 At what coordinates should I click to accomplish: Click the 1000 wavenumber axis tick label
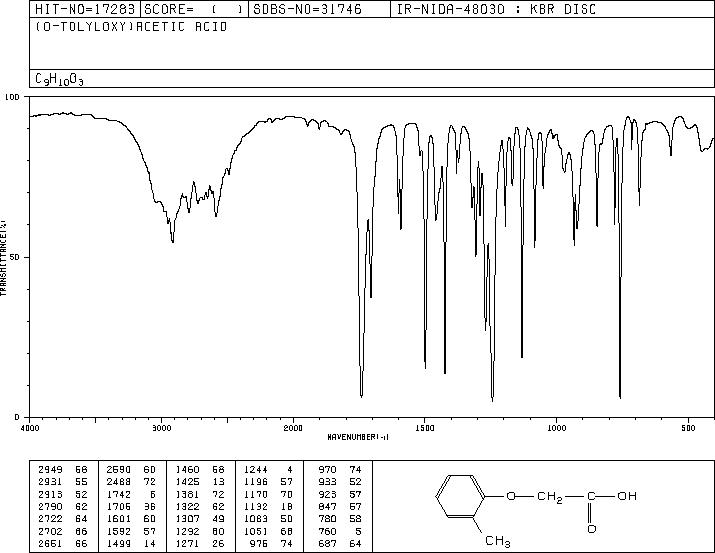(x=556, y=428)
